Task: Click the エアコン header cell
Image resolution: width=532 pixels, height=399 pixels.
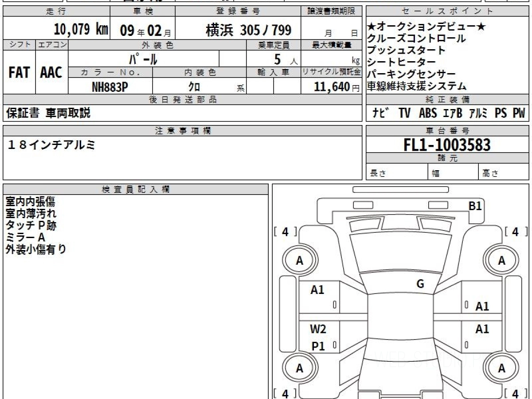Action: pyautogui.click(x=52, y=45)
